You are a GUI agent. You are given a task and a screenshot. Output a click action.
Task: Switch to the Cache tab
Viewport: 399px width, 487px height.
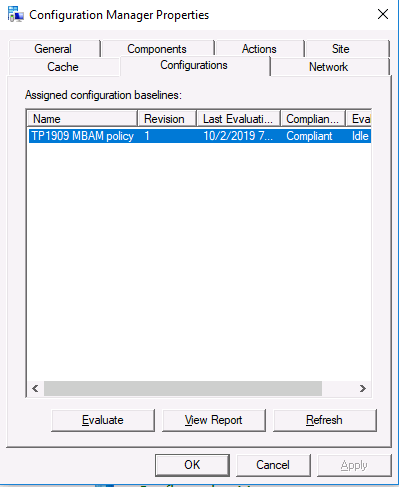pyautogui.click(x=63, y=67)
